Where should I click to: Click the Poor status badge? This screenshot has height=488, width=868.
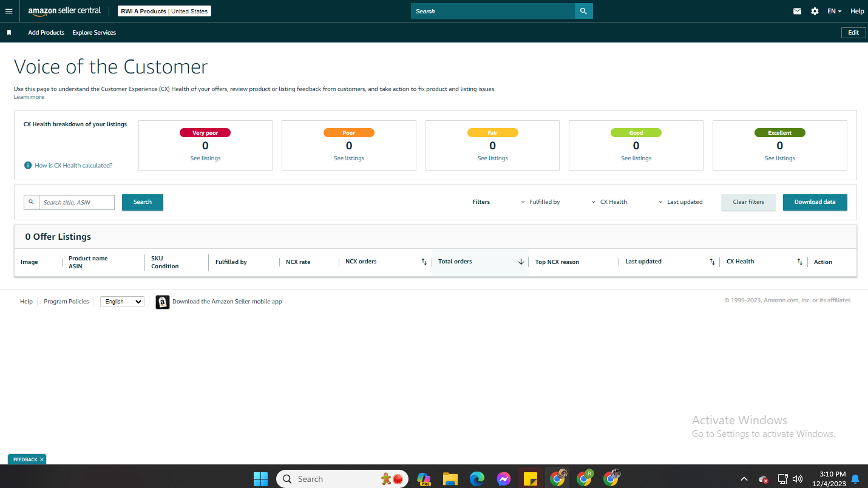pos(349,133)
